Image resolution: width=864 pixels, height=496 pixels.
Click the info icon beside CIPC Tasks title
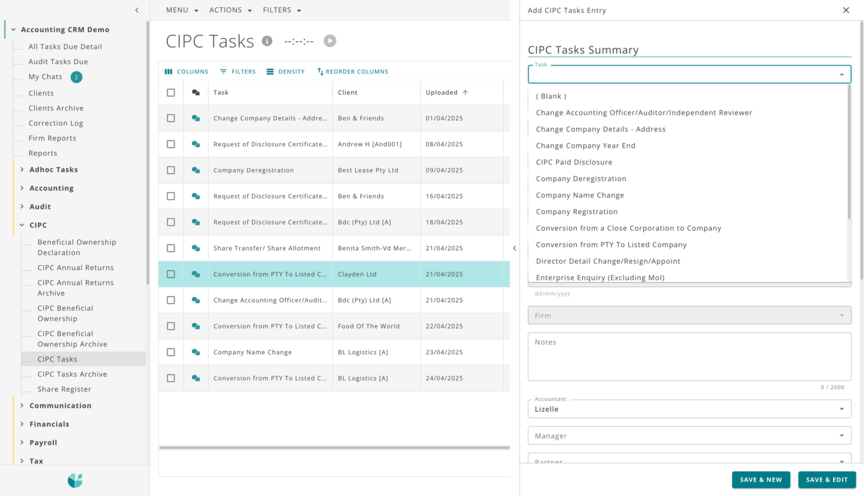pos(267,41)
